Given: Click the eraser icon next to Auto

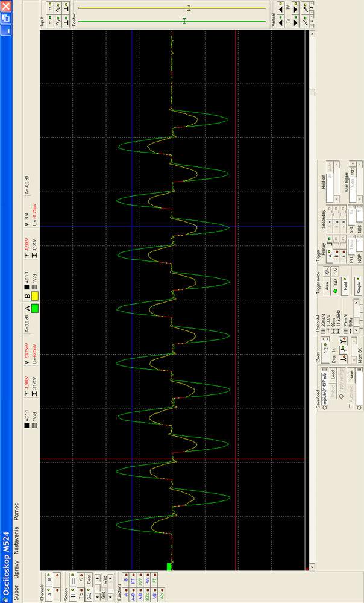Looking at the screenshot, I should pos(327,271).
